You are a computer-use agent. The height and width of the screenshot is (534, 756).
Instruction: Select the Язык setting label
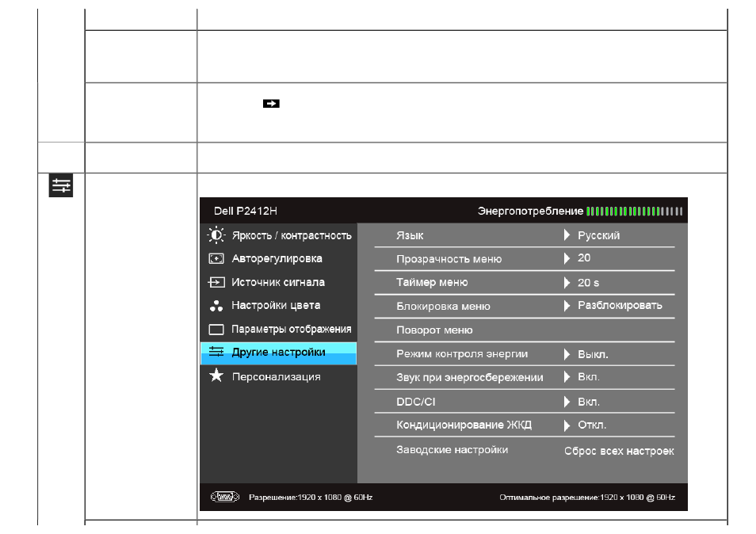coord(410,235)
